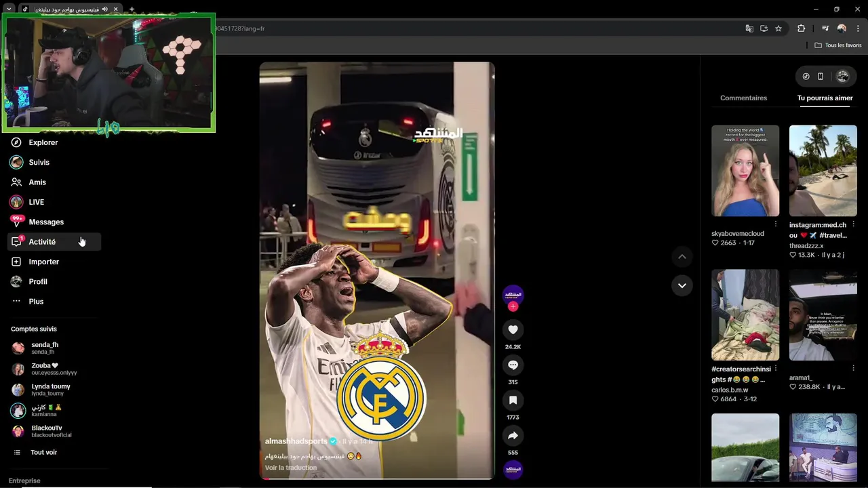The width and height of the screenshot is (868, 488).
Task: Open the Chrome three-dot menu
Action: click(858, 28)
